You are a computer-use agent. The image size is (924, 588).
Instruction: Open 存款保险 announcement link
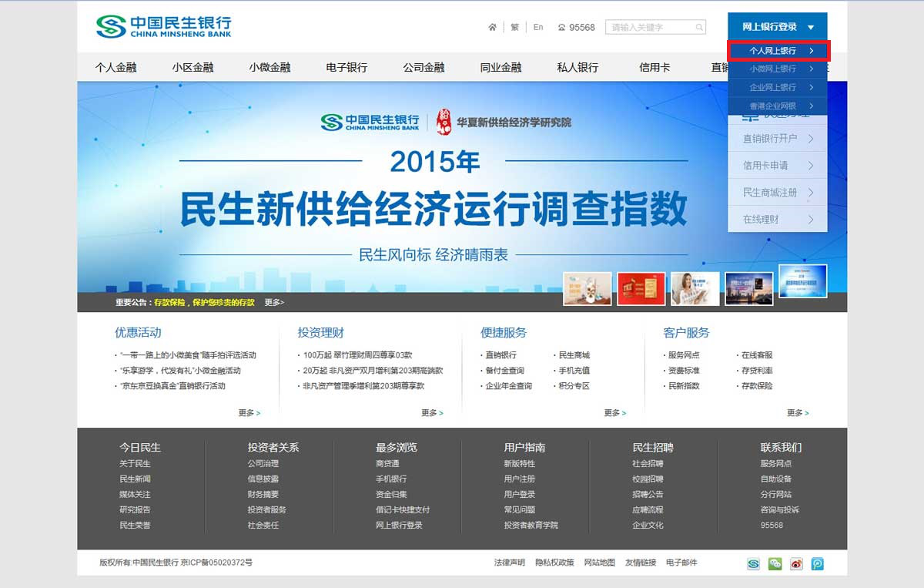204,302
